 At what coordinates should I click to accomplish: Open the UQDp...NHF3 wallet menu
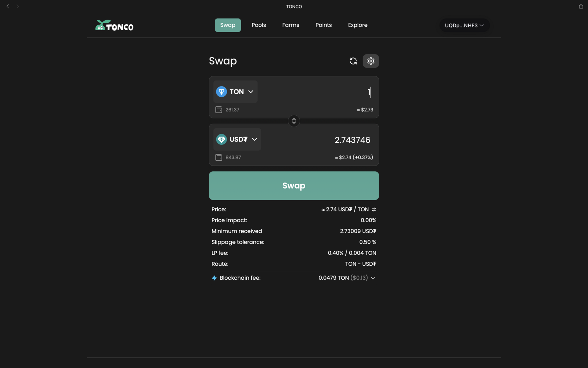[x=464, y=25]
